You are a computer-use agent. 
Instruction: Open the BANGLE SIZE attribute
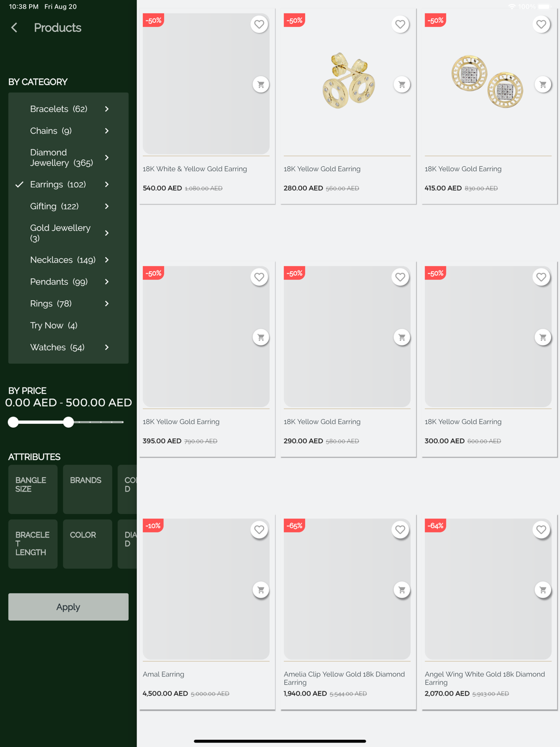pyautogui.click(x=33, y=489)
